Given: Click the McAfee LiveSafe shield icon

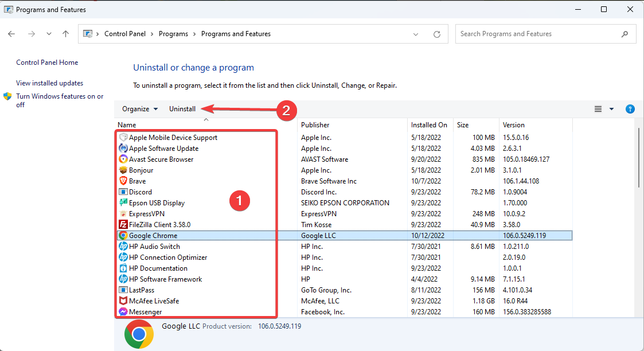Looking at the screenshot, I should pos(123,301).
